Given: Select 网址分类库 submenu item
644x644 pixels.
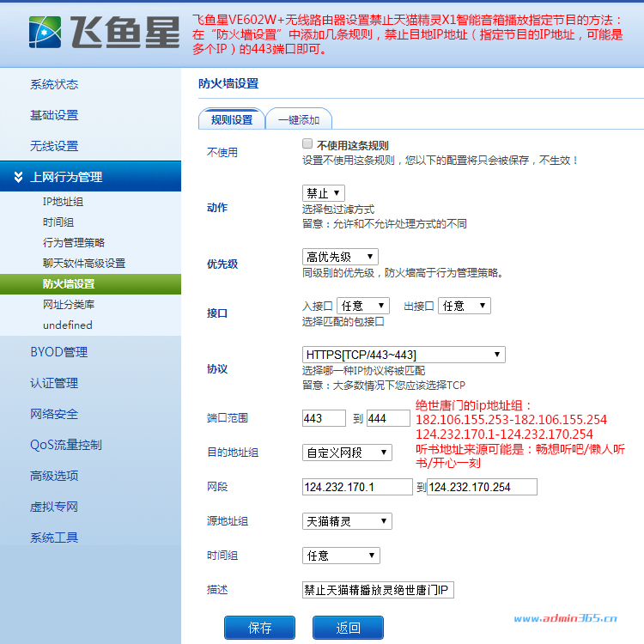Looking at the screenshot, I should 69,304.
